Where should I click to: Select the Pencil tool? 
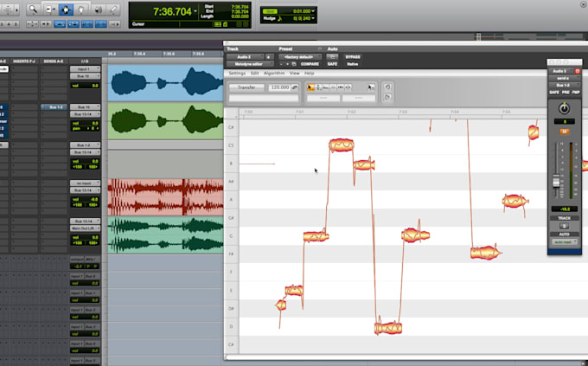(x=113, y=10)
